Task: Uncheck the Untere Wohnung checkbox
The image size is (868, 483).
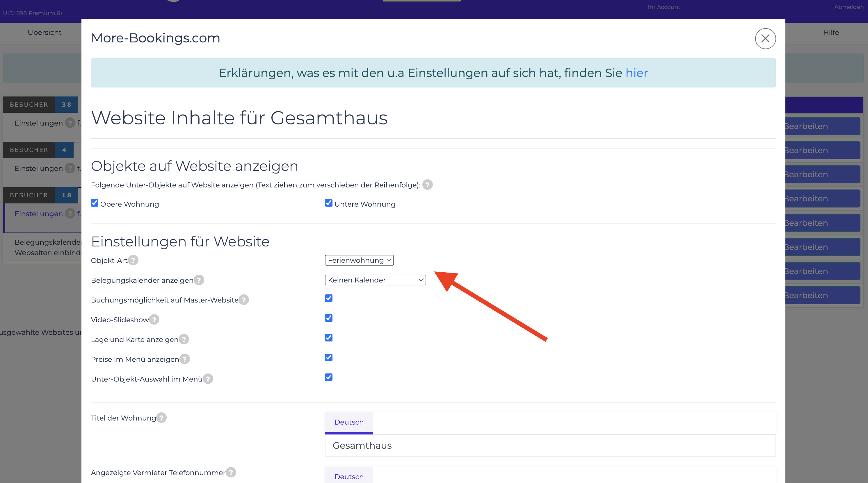Action: pyautogui.click(x=328, y=203)
